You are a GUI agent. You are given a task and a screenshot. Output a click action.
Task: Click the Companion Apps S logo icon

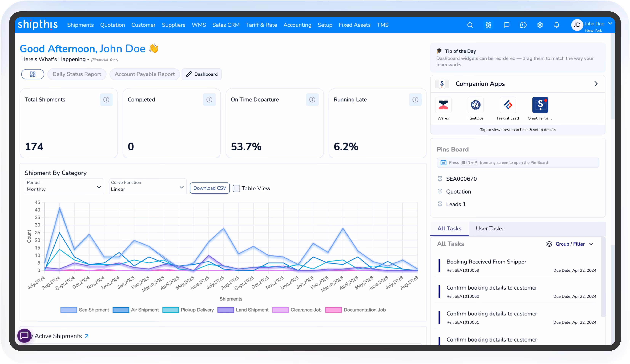(x=442, y=84)
